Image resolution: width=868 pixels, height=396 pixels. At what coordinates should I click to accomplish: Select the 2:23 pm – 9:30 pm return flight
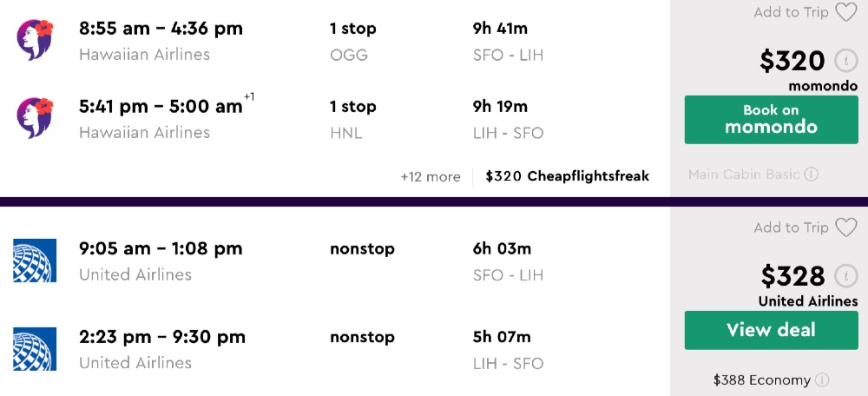(162, 337)
